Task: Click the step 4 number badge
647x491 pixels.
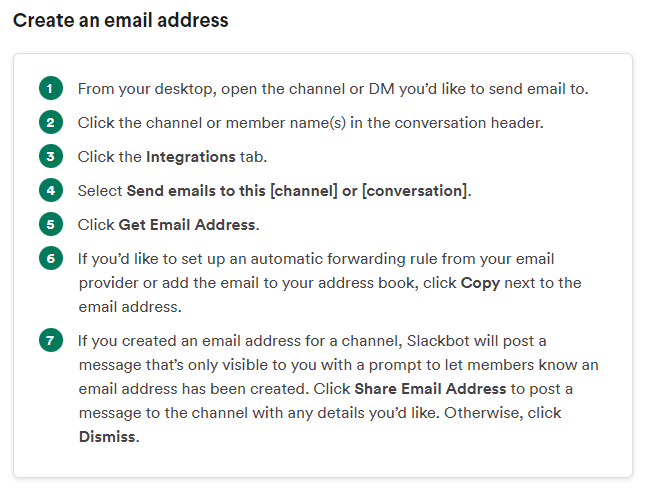Action: click(x=51, y=190)
